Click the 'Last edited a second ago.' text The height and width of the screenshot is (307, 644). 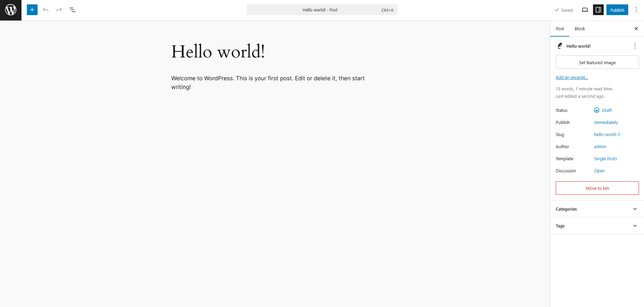580,96
